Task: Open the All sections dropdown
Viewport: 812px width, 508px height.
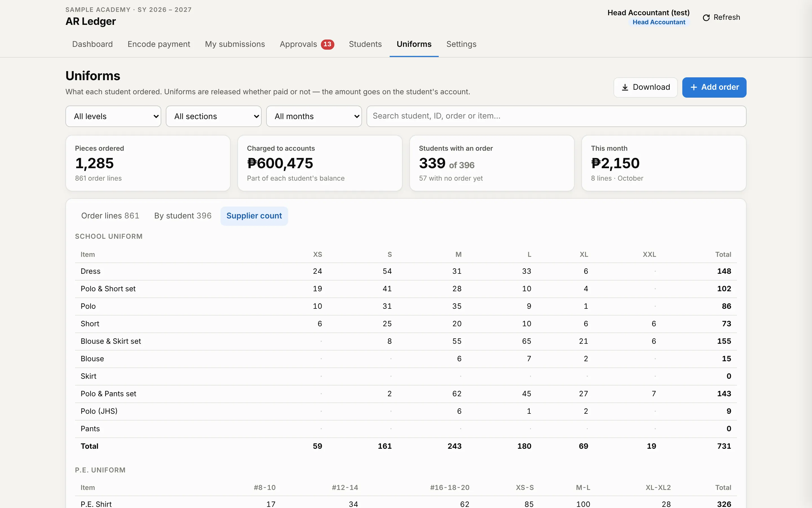Action: pos(213,116)
